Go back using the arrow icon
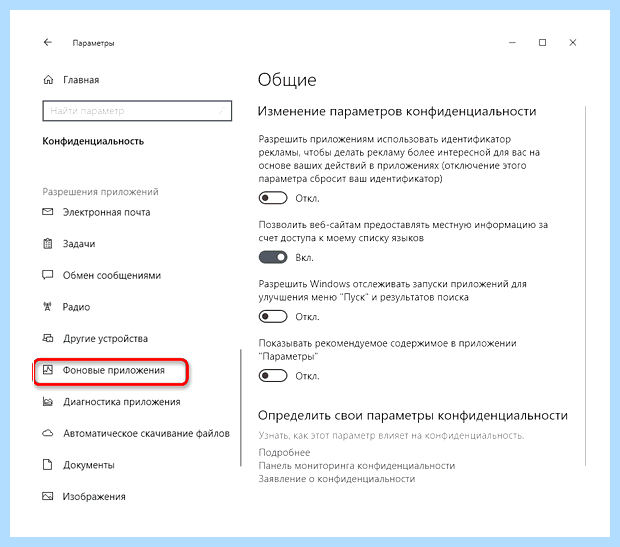 coord(48,42)
